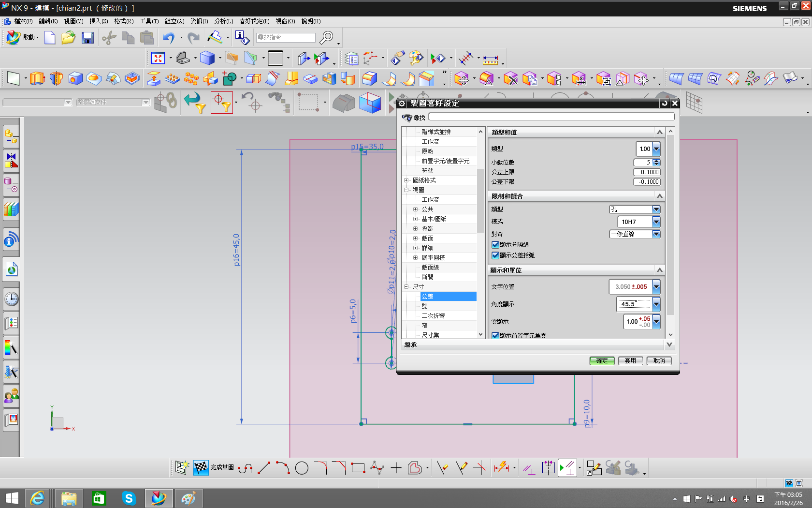Click the Finish Sketch checkered flag icon
The image size is (812, 508).
point(201,468)
